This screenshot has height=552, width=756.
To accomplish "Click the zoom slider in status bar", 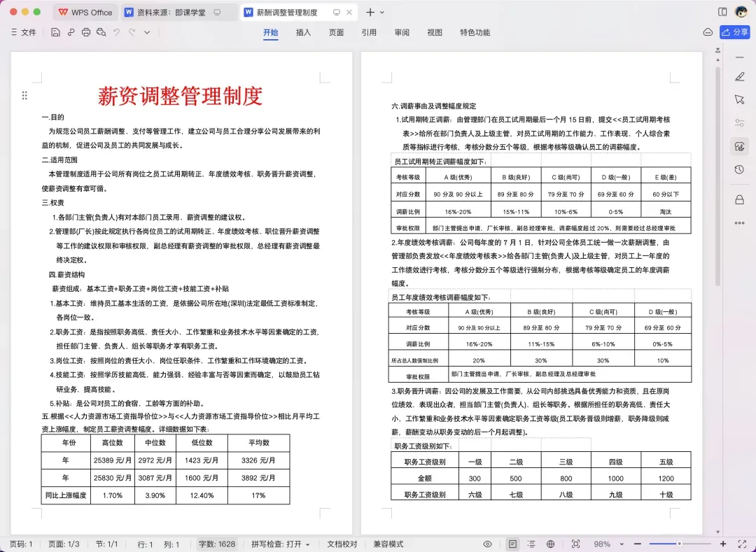I will pyautogui.click(x=679, y=544).
